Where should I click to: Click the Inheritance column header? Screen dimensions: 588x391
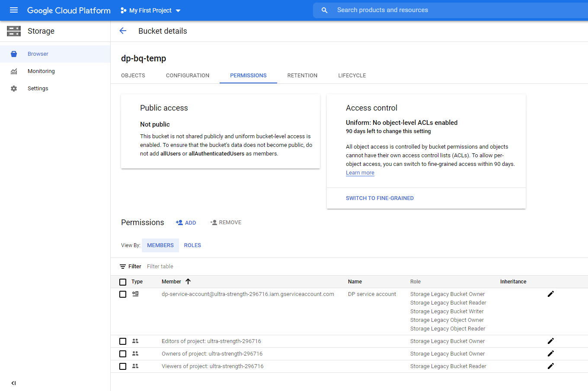pos(513,282)
